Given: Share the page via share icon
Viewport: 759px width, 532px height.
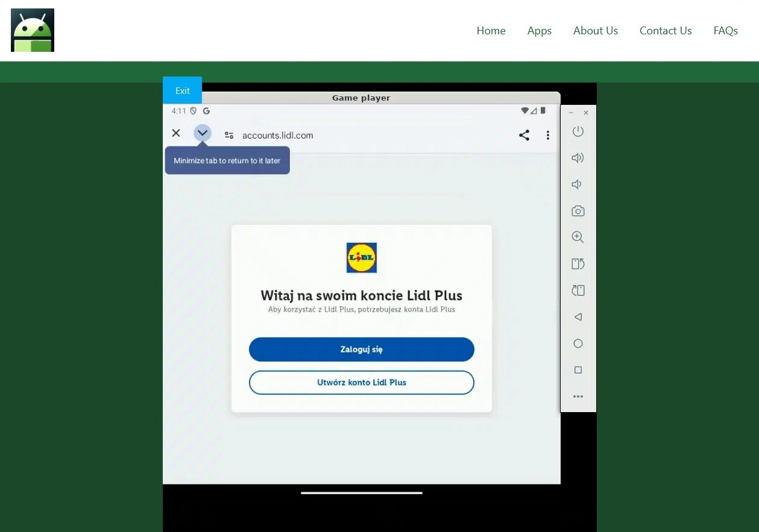Looking at the screenshot, I should 524,135.
